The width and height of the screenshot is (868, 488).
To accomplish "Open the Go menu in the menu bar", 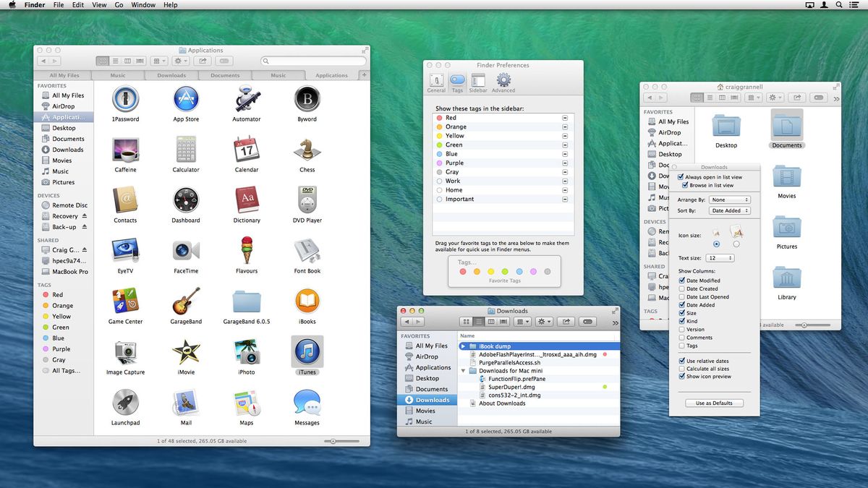I will point(119,4).
